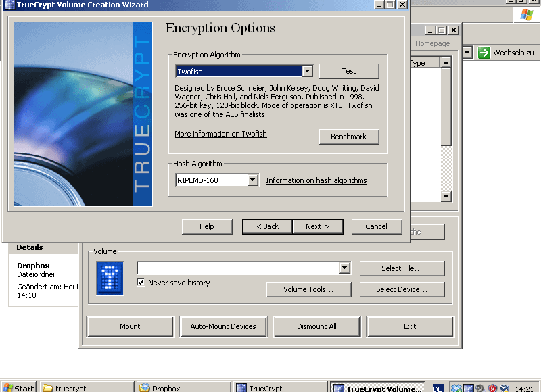Click the drive list scrollbar thumb
The image size is (541, 392).
pyautogui.click(x=446, y=107)
